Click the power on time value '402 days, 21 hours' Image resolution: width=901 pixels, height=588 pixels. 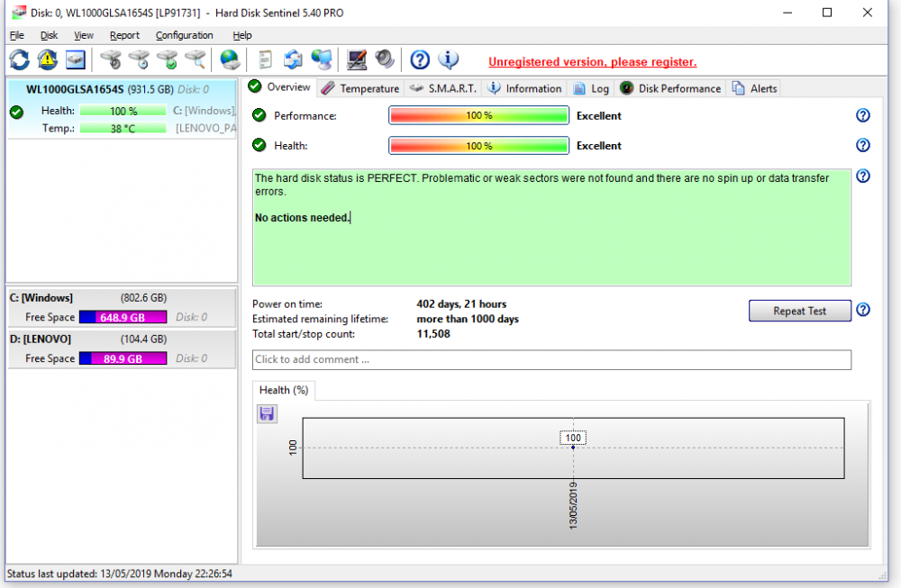(x=461, y=304)
